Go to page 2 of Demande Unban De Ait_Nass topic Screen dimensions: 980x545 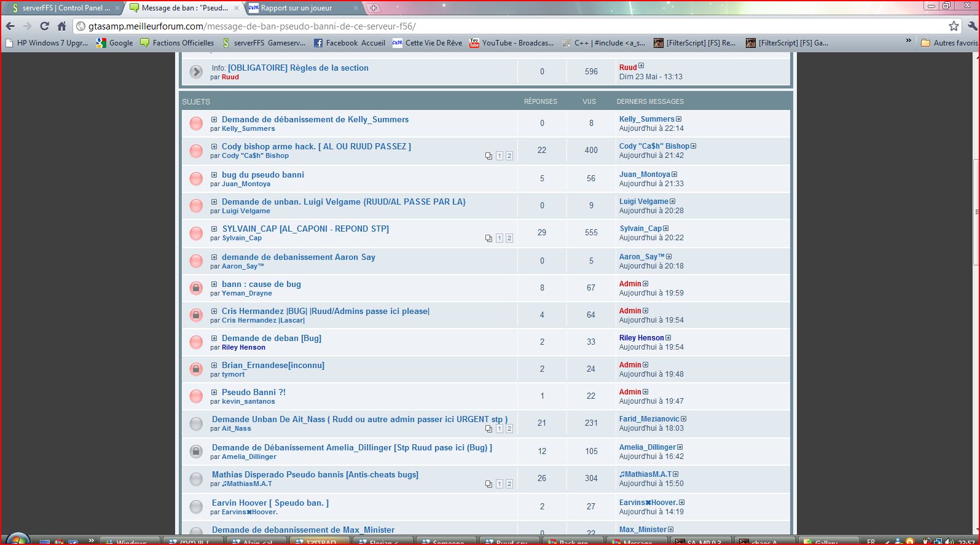(x=509, y=429)
